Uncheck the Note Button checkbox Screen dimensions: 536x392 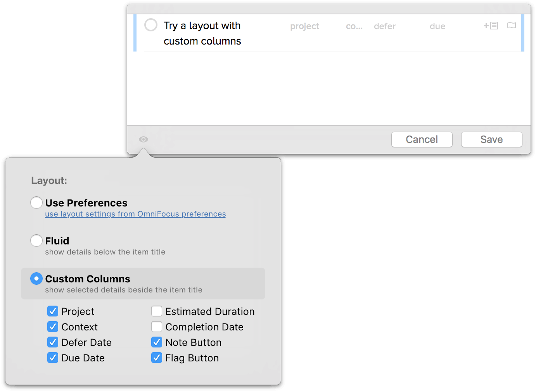coord(157,342)
